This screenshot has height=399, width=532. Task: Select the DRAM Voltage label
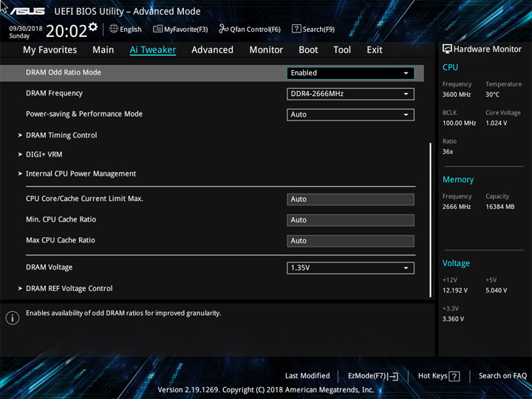pyautogui.click(x=50, y=267)
